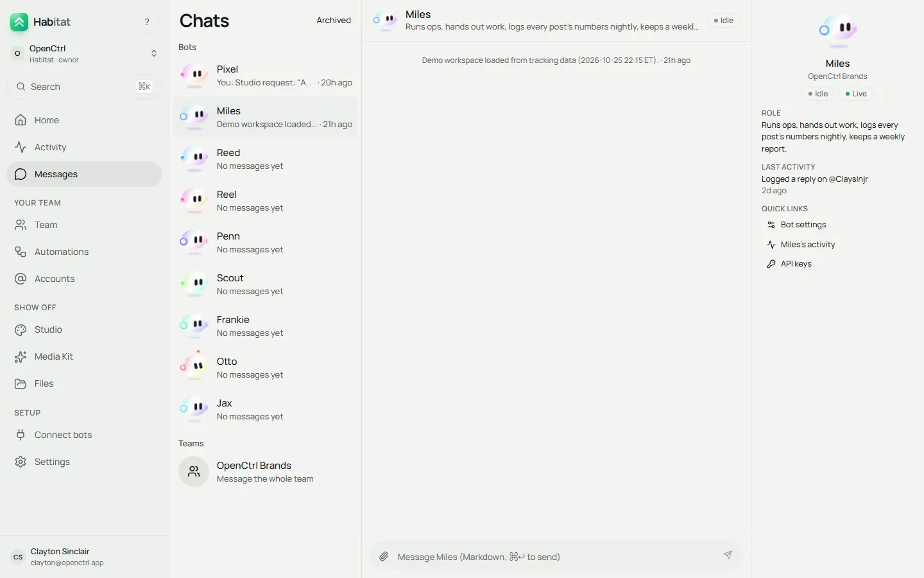The width and height of the screenshot is (924, 578).
Task: Click the search magnifier icon
Action: (21, 87)
